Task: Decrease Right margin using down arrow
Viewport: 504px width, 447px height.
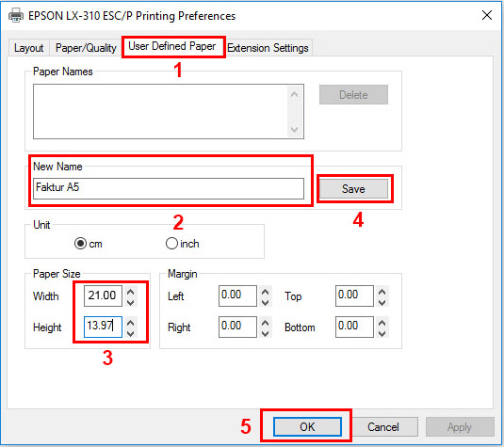Action: 265,333
